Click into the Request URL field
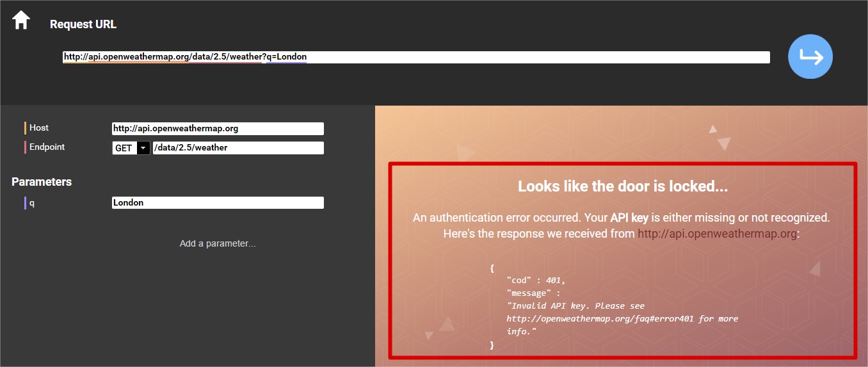The width and height of the screenshot is (868, 367). coord(416,57)
